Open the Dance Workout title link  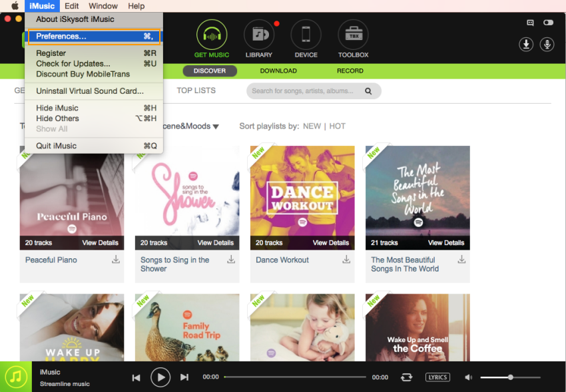(282, 260)
